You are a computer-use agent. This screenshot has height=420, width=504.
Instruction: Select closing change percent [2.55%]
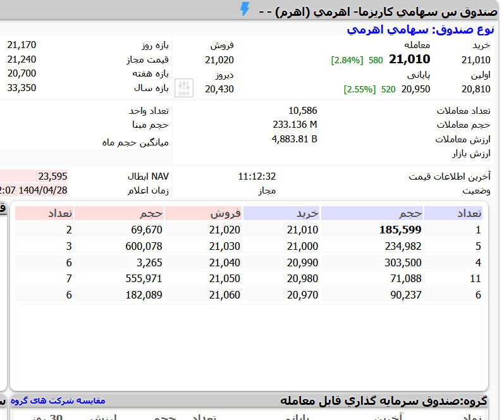pyautogui.click(x=360, y=89)
